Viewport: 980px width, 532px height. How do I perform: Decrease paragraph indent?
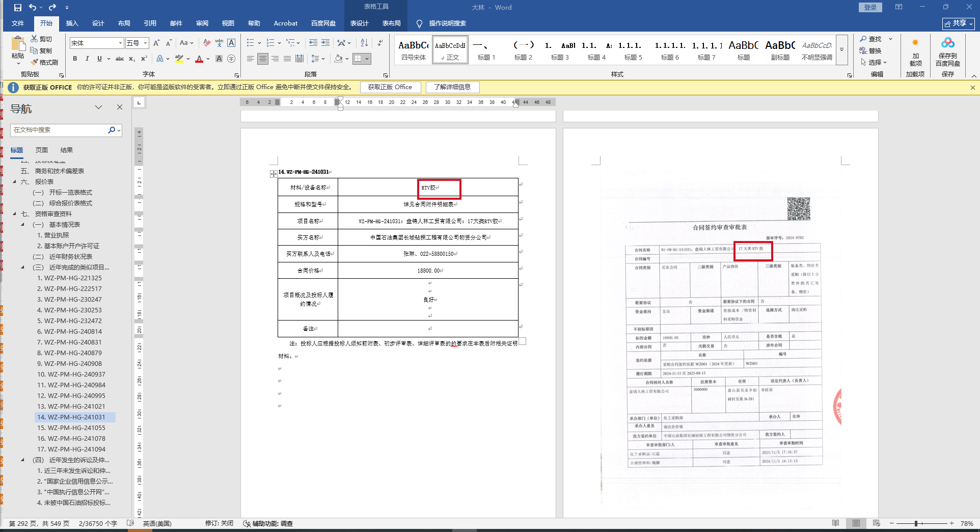point(313,43)
